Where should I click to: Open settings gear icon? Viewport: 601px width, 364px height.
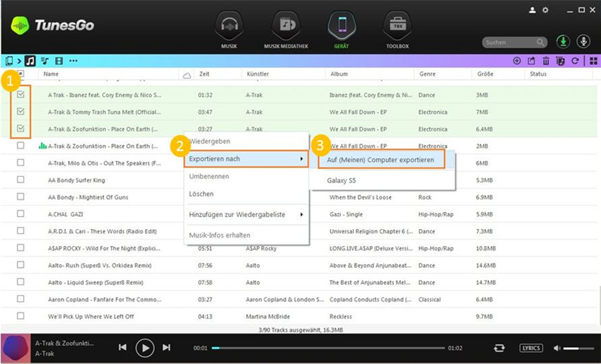pyautogui.click(x=545, y=11)
